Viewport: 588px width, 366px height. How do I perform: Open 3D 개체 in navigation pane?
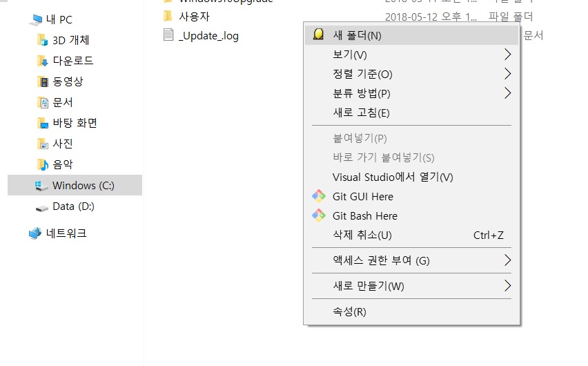point(71,40)
